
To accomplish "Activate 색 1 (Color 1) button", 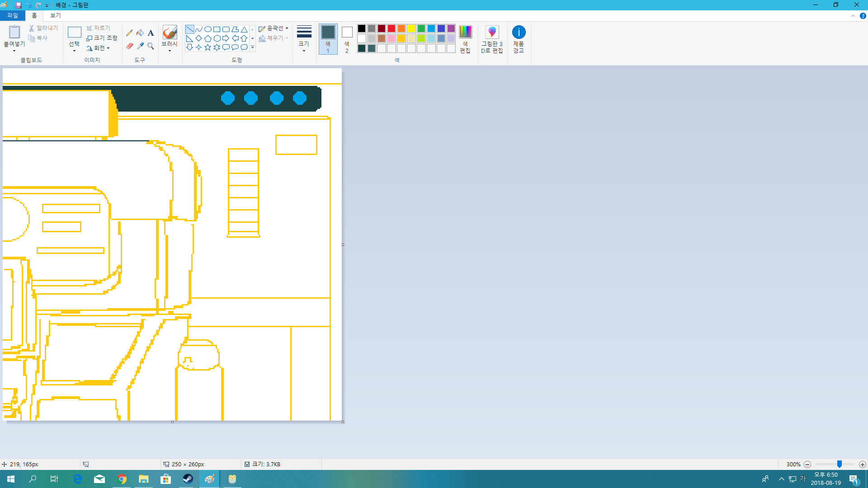I will pos(328,39).
